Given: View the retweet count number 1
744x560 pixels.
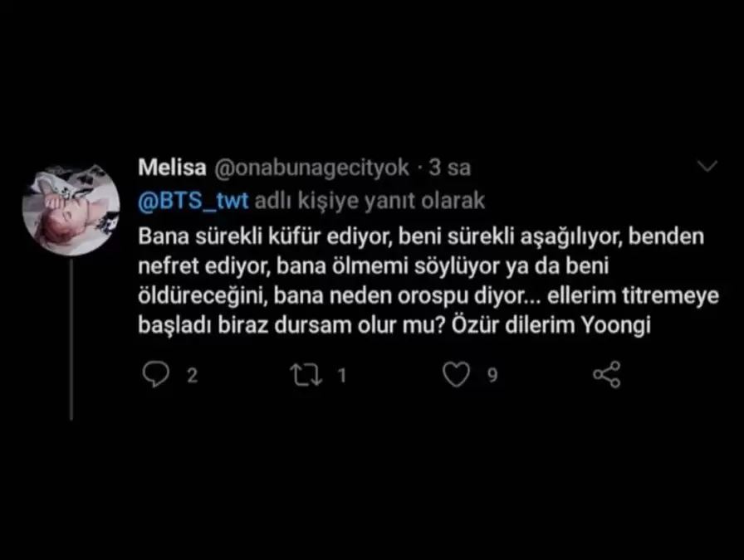Looking at the screenshot, I should (342, 376).
